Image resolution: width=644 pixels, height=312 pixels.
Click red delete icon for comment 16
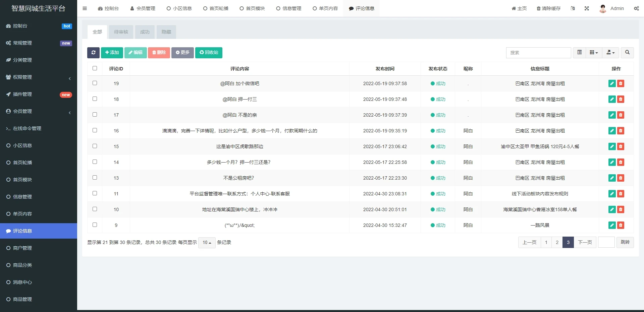621,131
